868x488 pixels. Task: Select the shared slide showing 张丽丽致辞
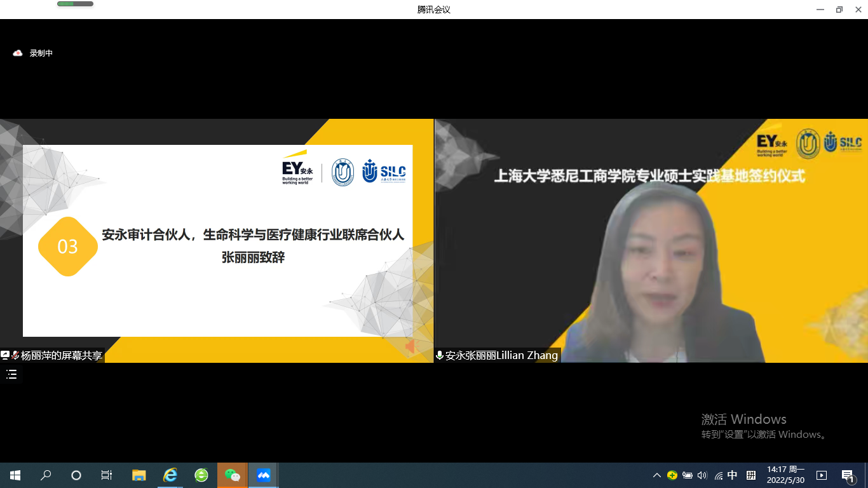(217, 240)
